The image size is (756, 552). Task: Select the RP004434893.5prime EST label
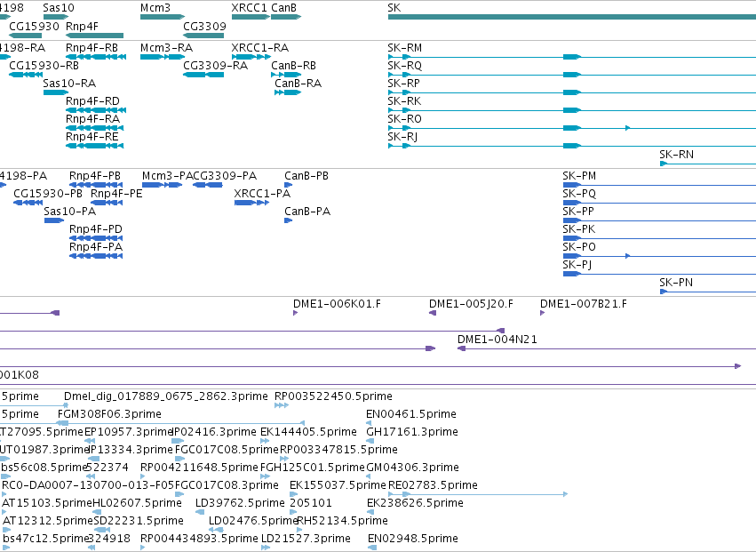pyautogui.click(x=199, y=539)
